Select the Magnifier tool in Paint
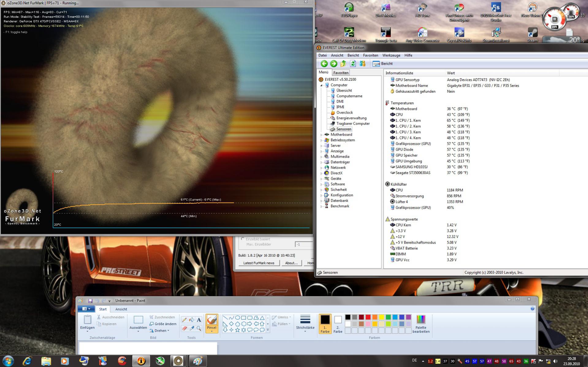Image resolution: width=588 pixels, height=367 pixels. click(199, 328)
